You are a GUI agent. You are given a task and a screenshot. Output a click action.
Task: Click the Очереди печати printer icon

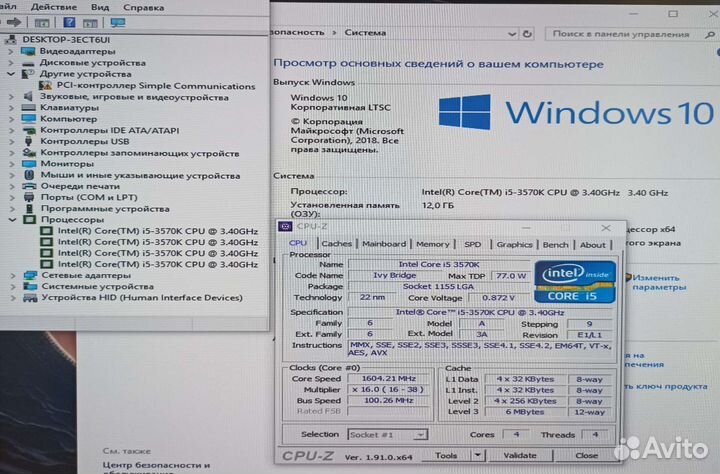pos(29,186)
